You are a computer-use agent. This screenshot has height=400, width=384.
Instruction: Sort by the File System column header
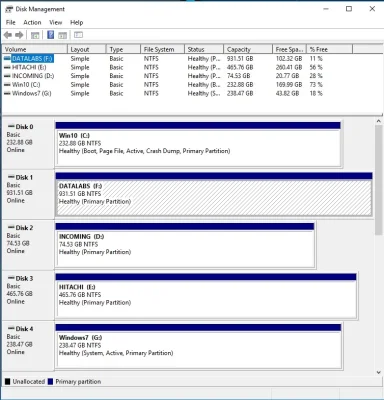(163, 49)
